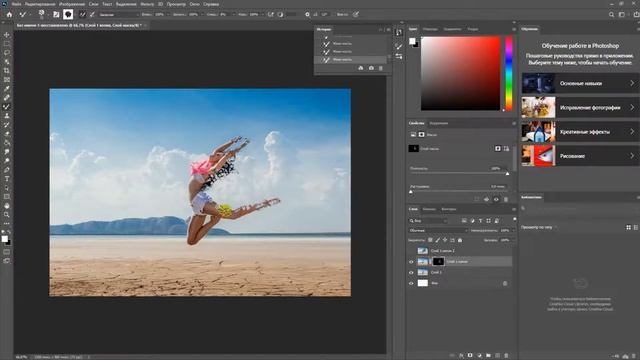640x360 pixels.
Task: Open the layer filter kind dropdown
Action: point(428,221)
